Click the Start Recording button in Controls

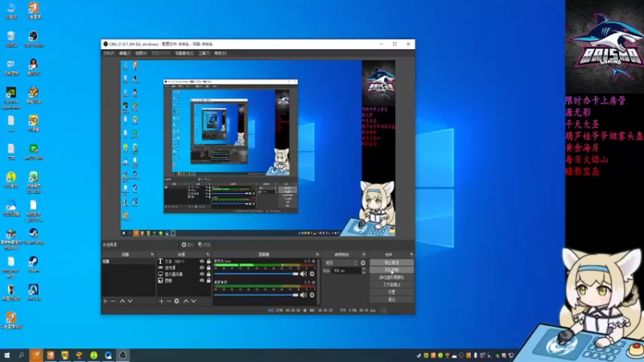391,270
